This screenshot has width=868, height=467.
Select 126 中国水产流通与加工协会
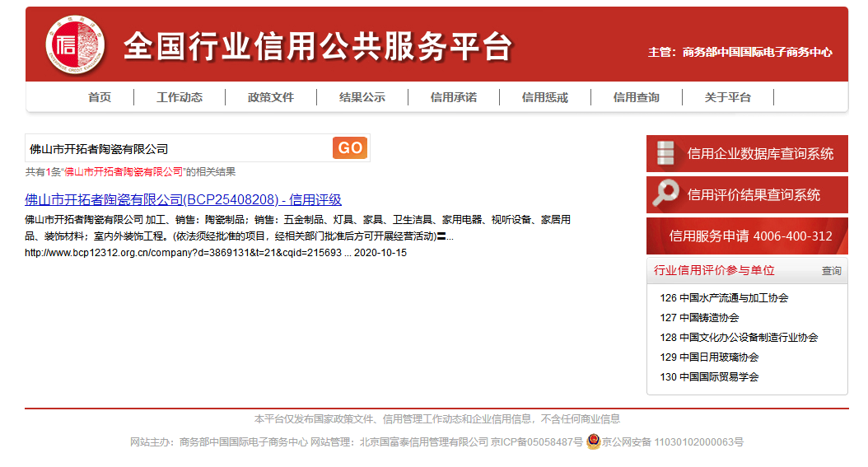[x=724, y=297]
